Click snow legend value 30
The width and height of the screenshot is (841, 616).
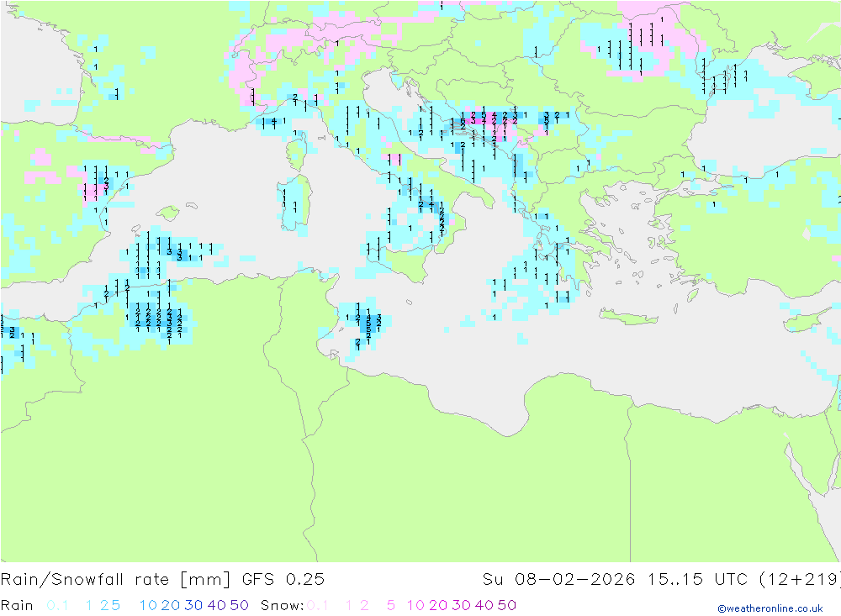[461, 605]
